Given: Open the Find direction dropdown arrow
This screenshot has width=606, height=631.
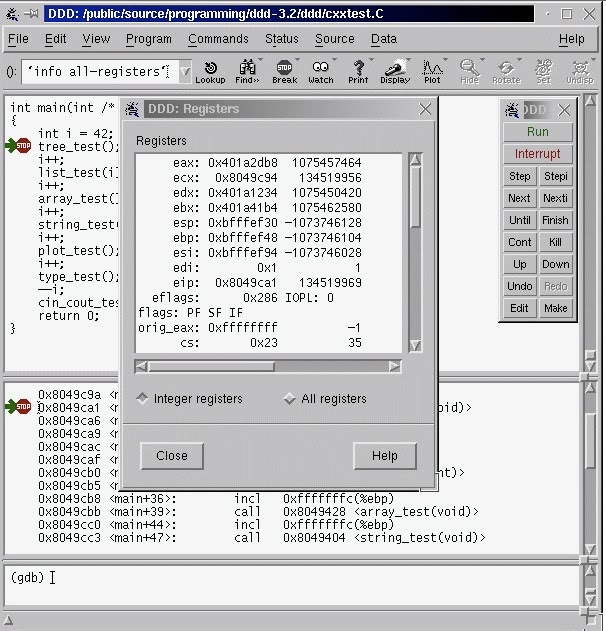Looking at the screenshot, I should pos(260,60).
